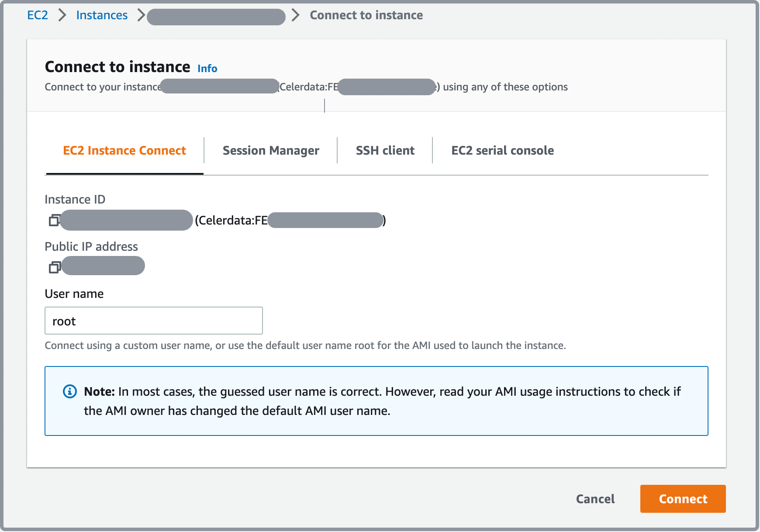
Task: Open the Info link beside page heading
Action: 207,69
